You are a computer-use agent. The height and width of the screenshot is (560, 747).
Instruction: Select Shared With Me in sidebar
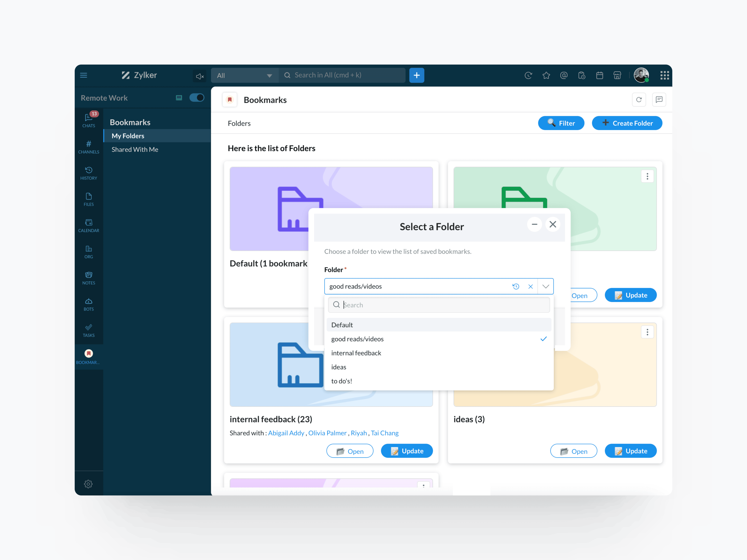pos(135,149)
